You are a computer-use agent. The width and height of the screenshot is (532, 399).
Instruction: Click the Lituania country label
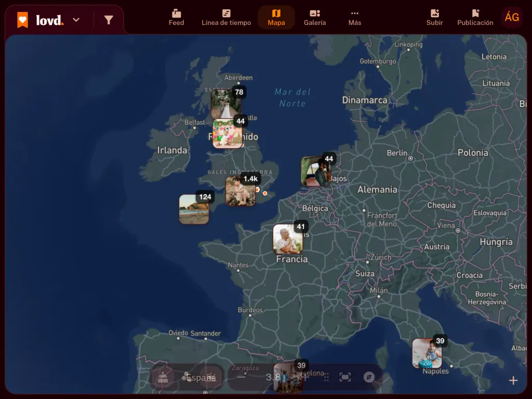point(496,83)
